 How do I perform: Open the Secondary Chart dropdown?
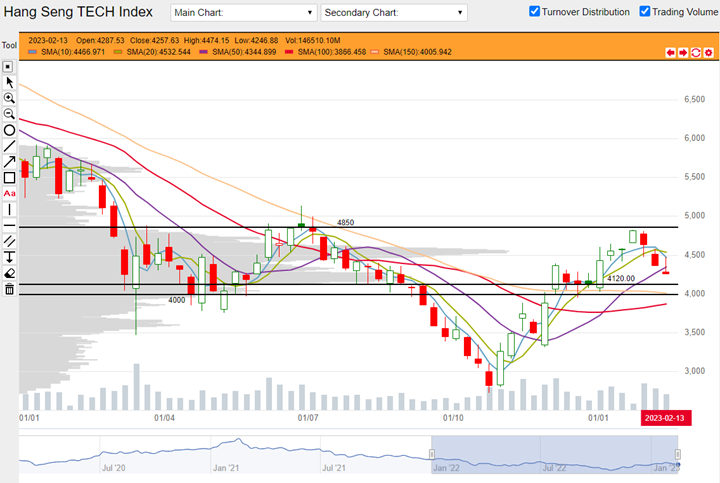coord(394,13)
